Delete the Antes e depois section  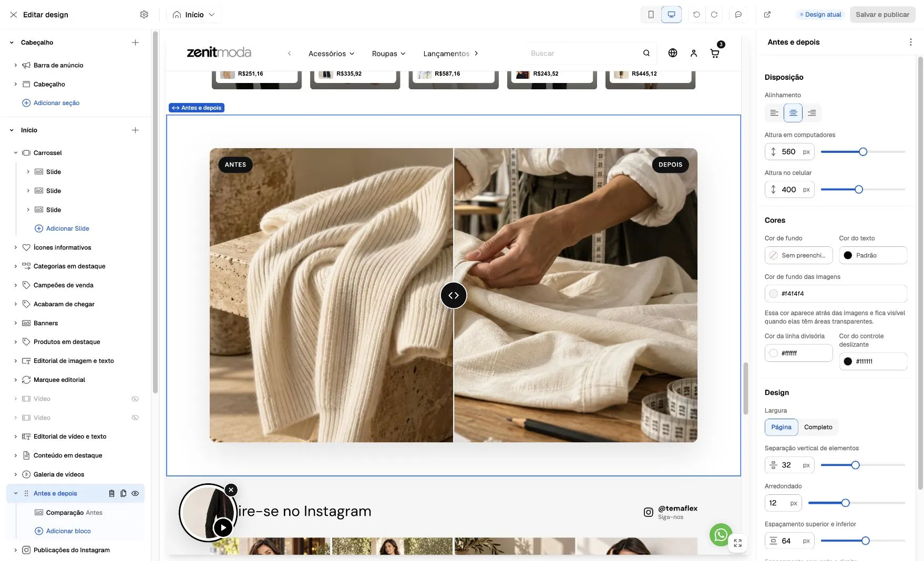pyautogui.click(x=111, y=493)
